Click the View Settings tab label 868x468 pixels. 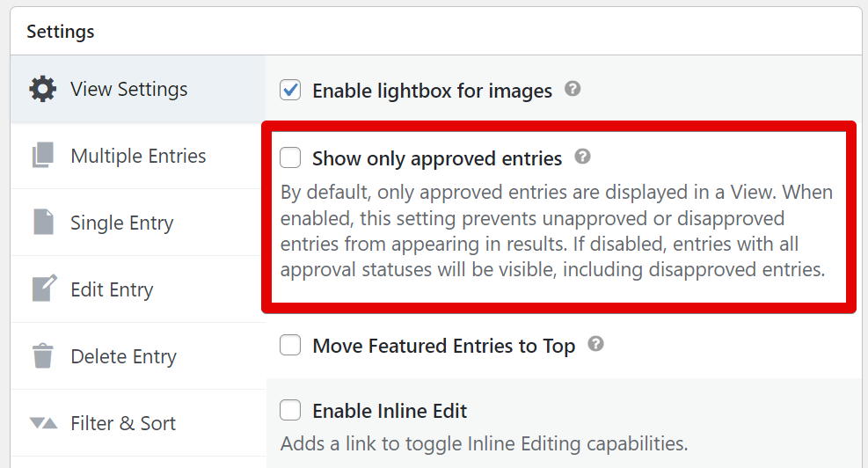[129, 90]
